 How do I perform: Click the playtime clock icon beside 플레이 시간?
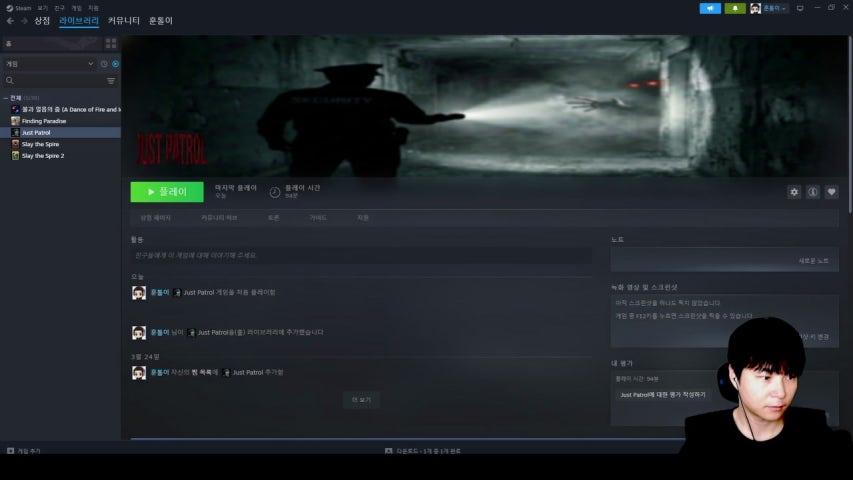(x=275, y=192)
